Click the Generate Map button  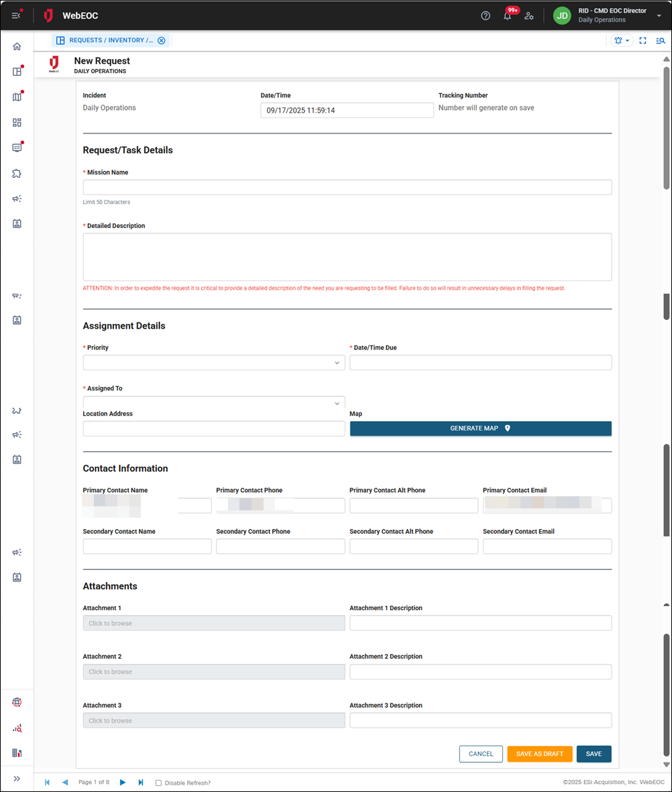point(480,429)
